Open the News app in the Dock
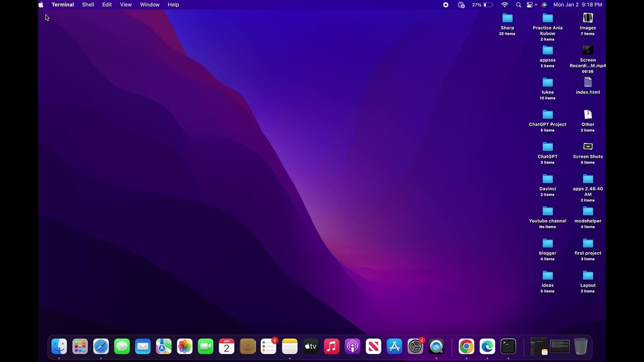Image resolution: width=644 pixels, height=362 pixels. click(373, 346)
